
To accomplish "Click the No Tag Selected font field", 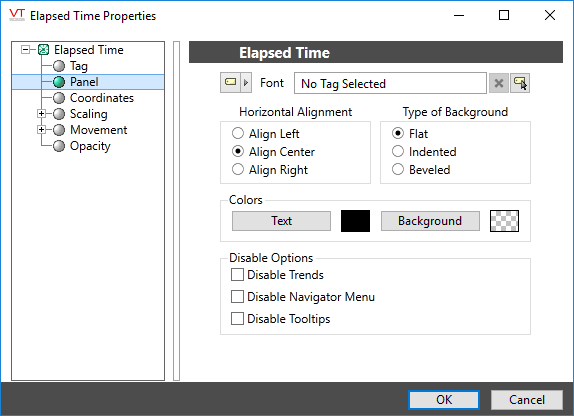I will [x=390, y=83].
